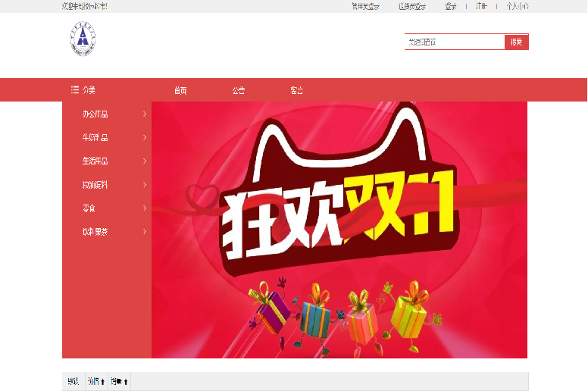The image size is (588, 391).
Task: Go to the 首页 home tab
Action: [180, 90]
